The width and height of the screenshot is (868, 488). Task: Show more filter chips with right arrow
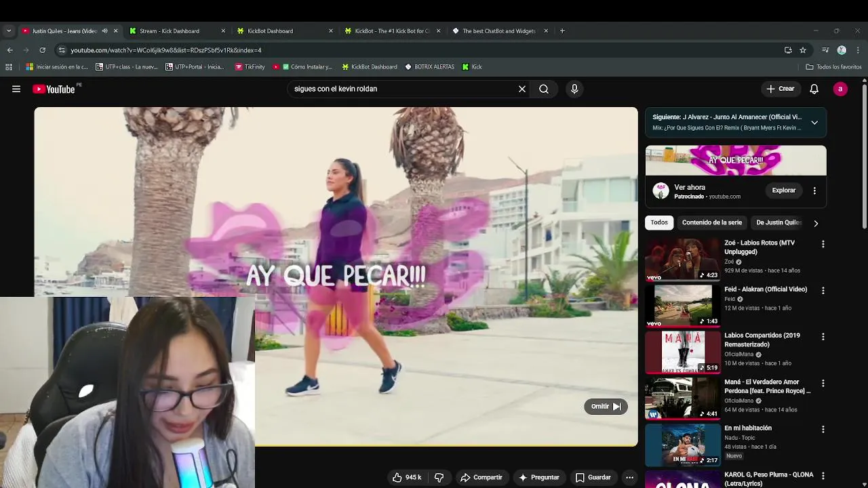[x=816, y=223]
